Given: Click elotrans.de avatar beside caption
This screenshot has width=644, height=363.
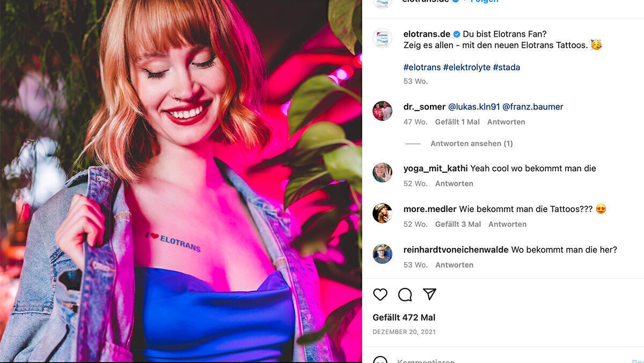Looking at the screenshot, I should click(x=382, y=39).
